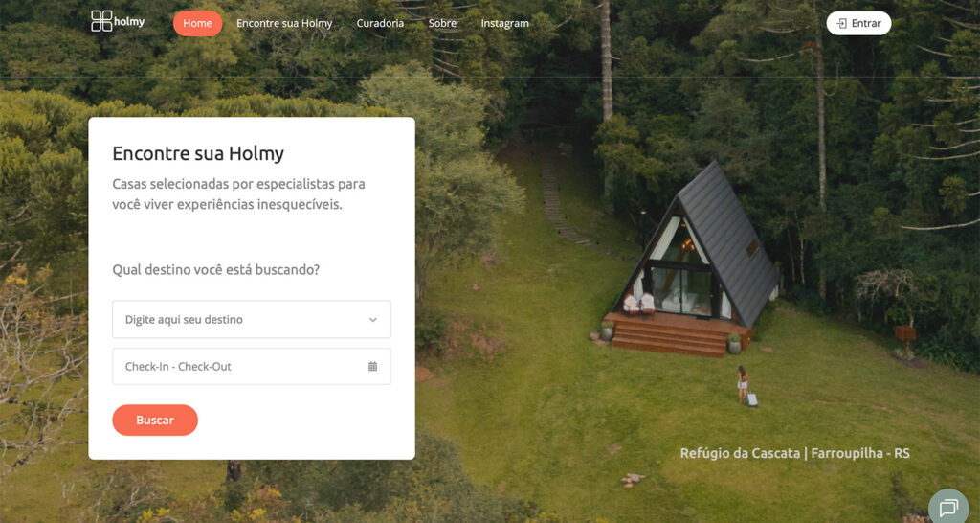The image size is (980, 523).
Task: Click the 'Encontre sua Holmy' card heading
Action: click(198, 153)
